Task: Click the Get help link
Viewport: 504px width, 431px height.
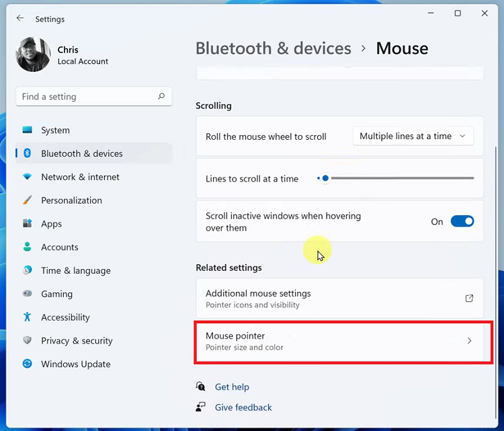Action: click(x=232, y=387)
